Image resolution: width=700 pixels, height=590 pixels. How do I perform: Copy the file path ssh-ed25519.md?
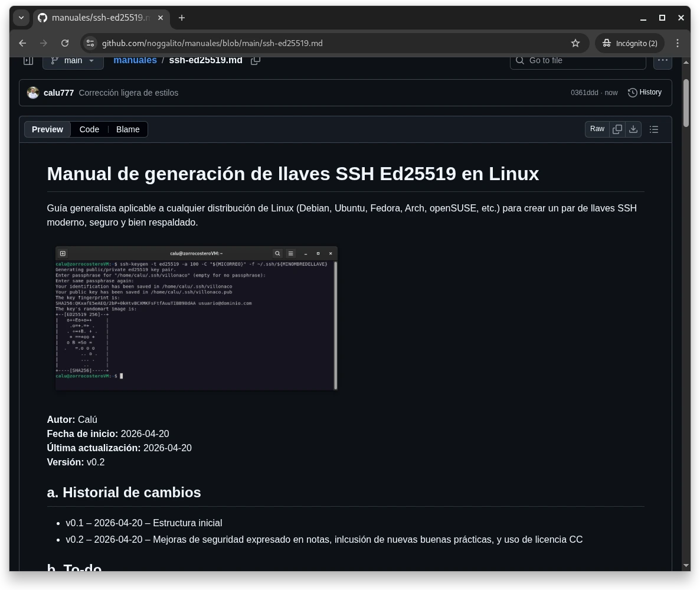pyautogui.click(x=256, y=60)
